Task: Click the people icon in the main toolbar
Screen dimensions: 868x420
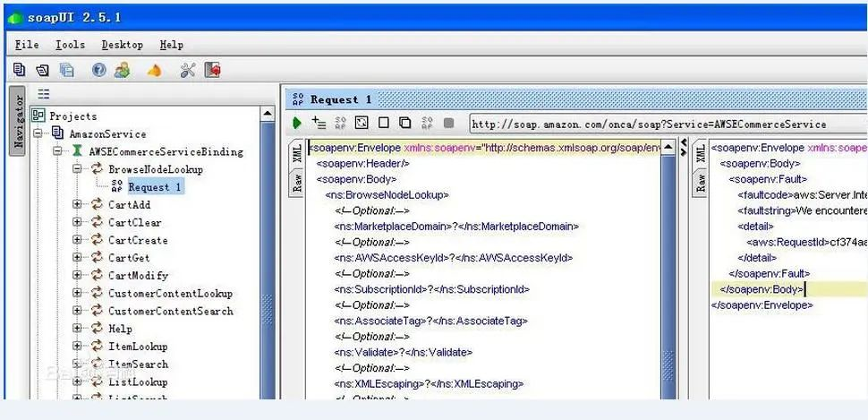Action: [123, 70]
